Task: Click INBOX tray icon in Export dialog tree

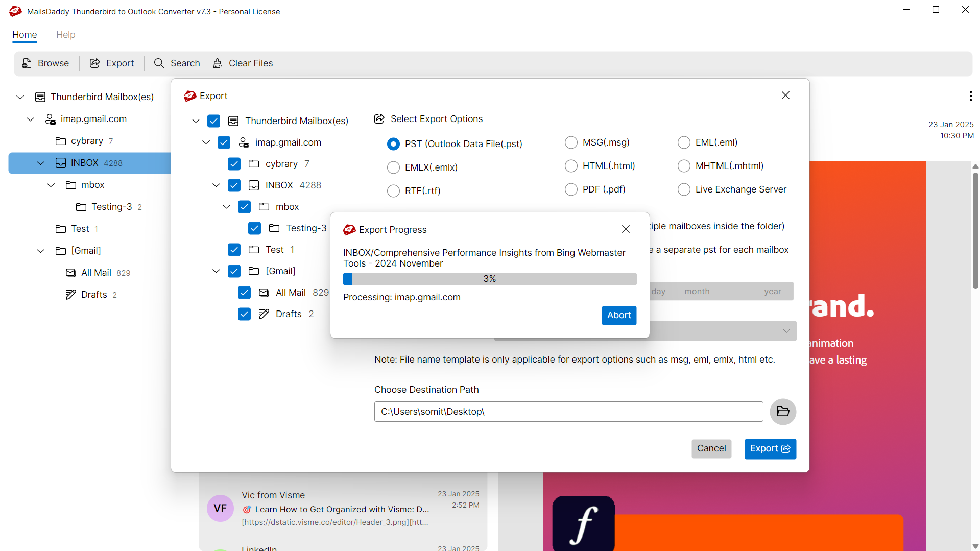Action: [x=254, y=185]
